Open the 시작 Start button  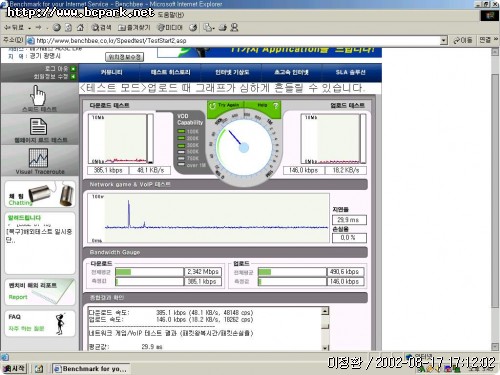coord(14,369)
